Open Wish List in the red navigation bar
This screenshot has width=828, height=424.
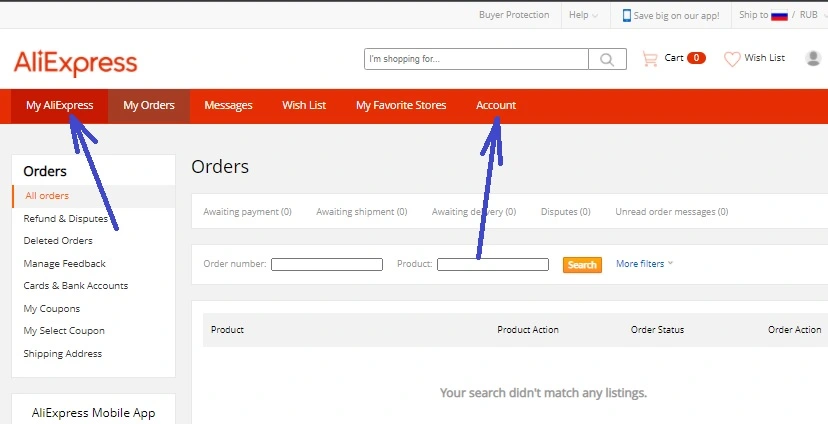point(304,106)
